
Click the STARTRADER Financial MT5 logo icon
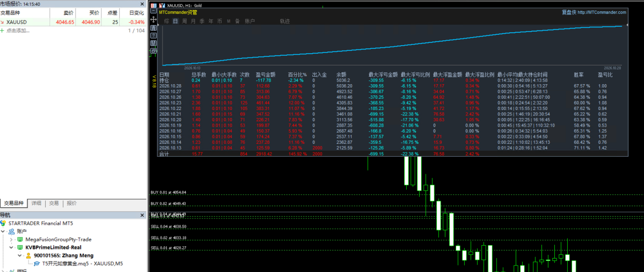tap(4, 223)
